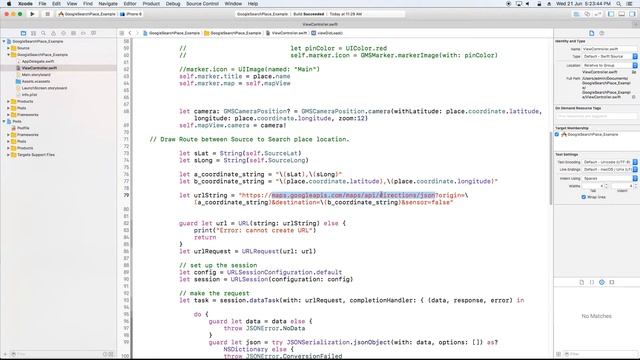The width and height of the screenshot is (640, 360).
Task: Open the Navigate menu
Action: pyautogui.click(x=108, y=4)
